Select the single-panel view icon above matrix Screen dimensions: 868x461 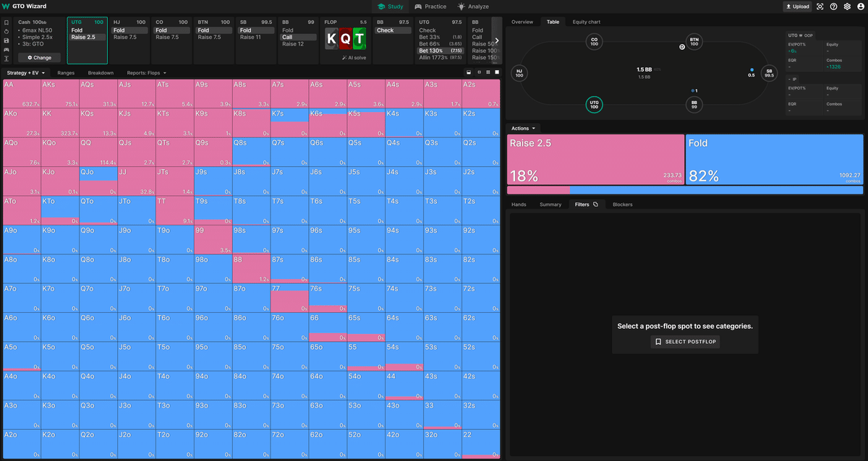496,72
